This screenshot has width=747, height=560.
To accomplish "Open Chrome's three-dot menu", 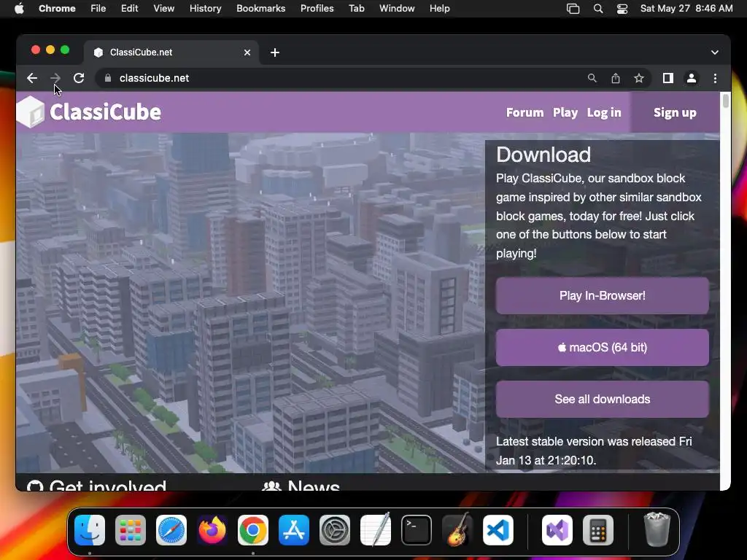I will click(715, 78).
